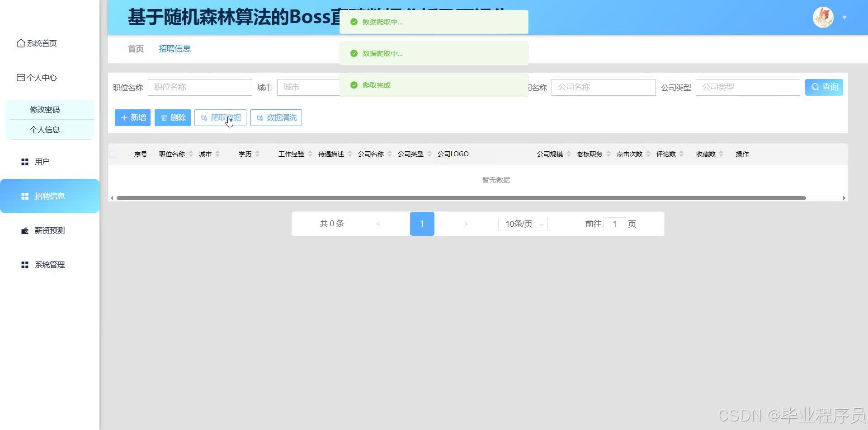This screenshot has width=868, height=430.
Task: Click the wallet icon beside 薪资预测
Action: (25, 231)
